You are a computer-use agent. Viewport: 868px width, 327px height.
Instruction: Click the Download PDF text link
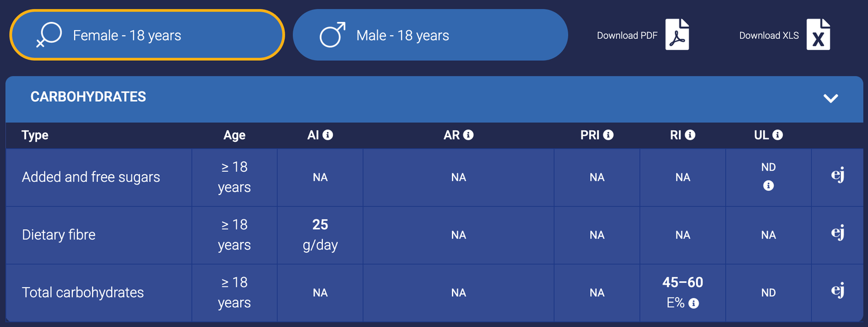click(627, 35)
